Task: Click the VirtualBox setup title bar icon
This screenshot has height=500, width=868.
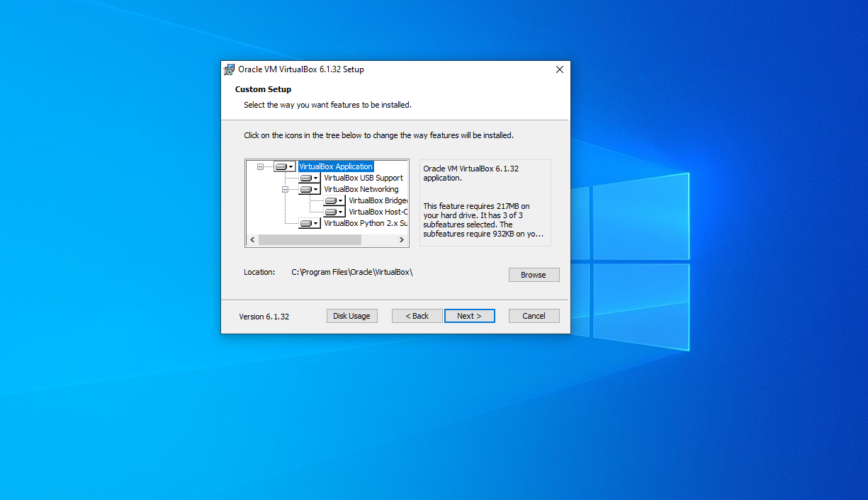Action: 229,69
